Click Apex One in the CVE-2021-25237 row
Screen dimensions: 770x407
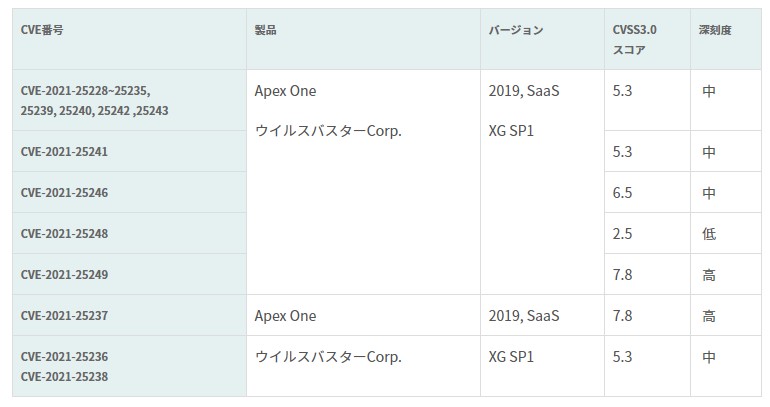pos(285,316)
